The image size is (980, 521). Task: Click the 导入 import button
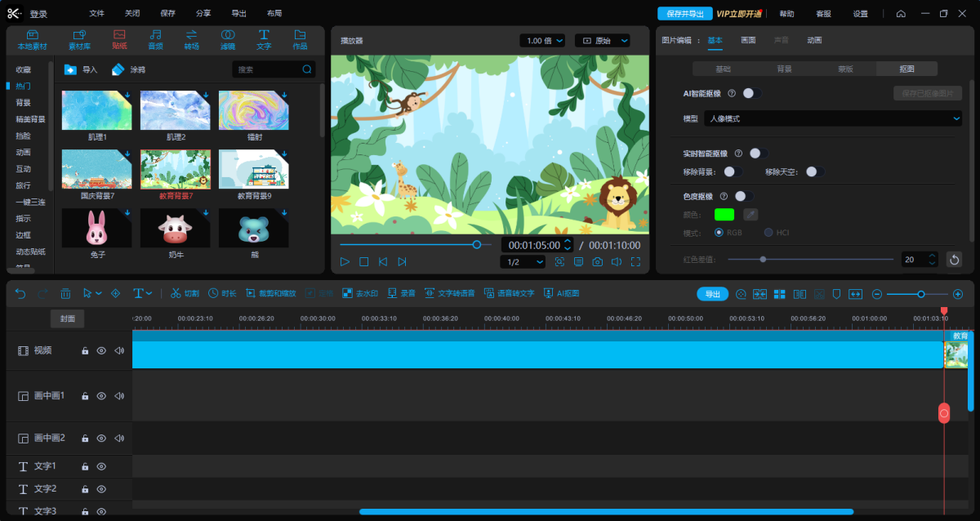pyautogui.click(x=81, y=69)
